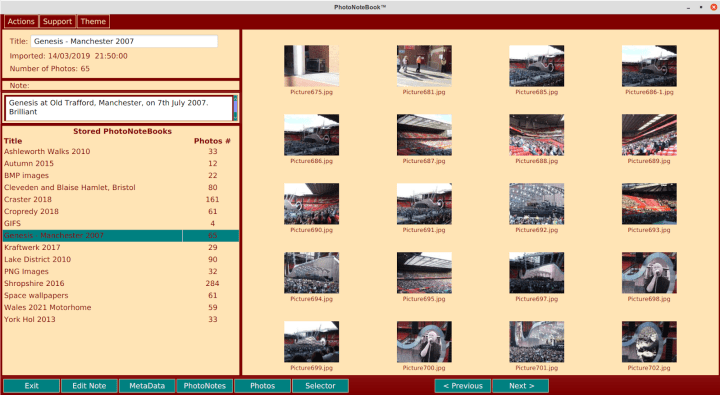720x395 pixels.
Task: Click inside the Note text box
Action: (x=119, y=108)
